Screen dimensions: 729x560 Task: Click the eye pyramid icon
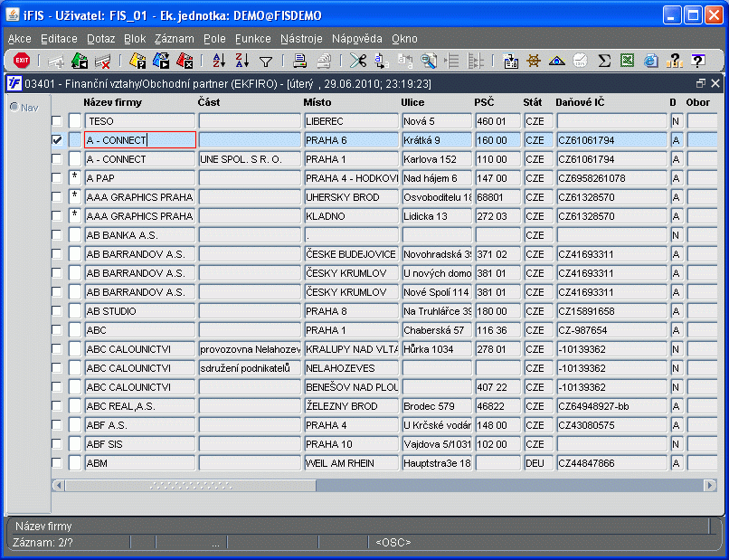point(557,61)
